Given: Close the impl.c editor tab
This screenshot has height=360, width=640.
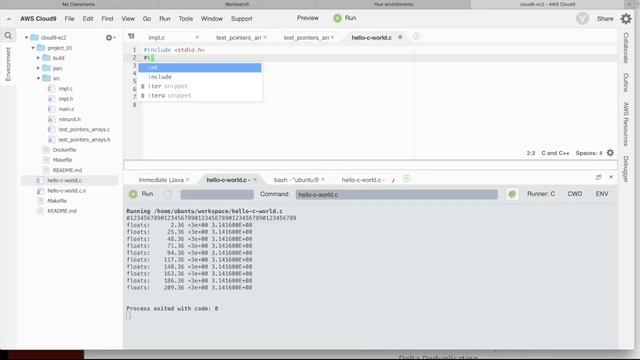Looking at the screenshot, I should (x=197, y=37).
